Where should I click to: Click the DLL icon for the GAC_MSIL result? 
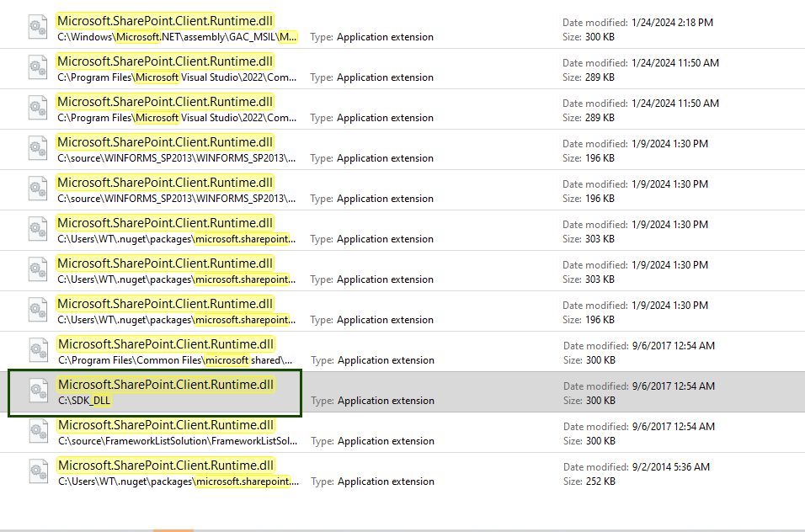38,27
